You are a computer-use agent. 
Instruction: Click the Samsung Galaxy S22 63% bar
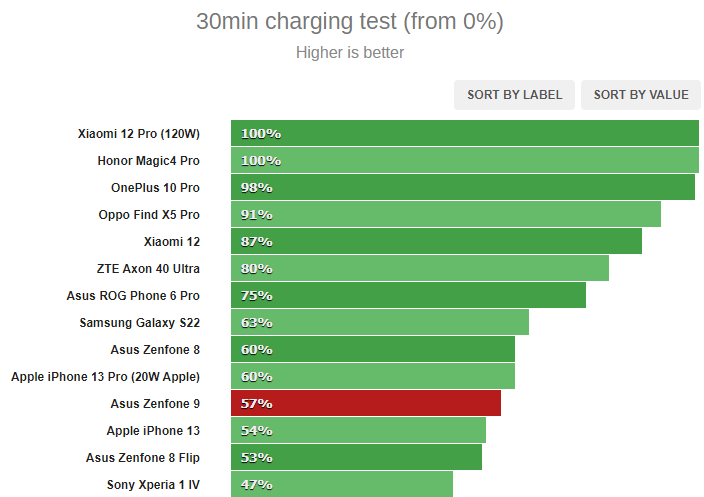380,322
